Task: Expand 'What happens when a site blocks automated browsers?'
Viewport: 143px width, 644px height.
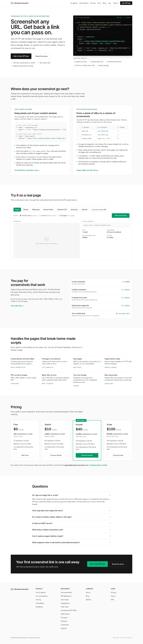Action: (x=71, y=542)
